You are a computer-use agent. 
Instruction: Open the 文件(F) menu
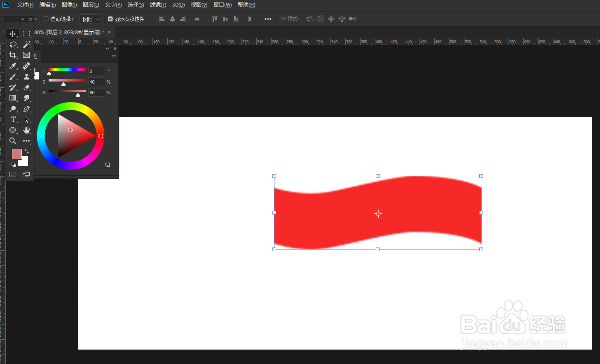[25, 5]
